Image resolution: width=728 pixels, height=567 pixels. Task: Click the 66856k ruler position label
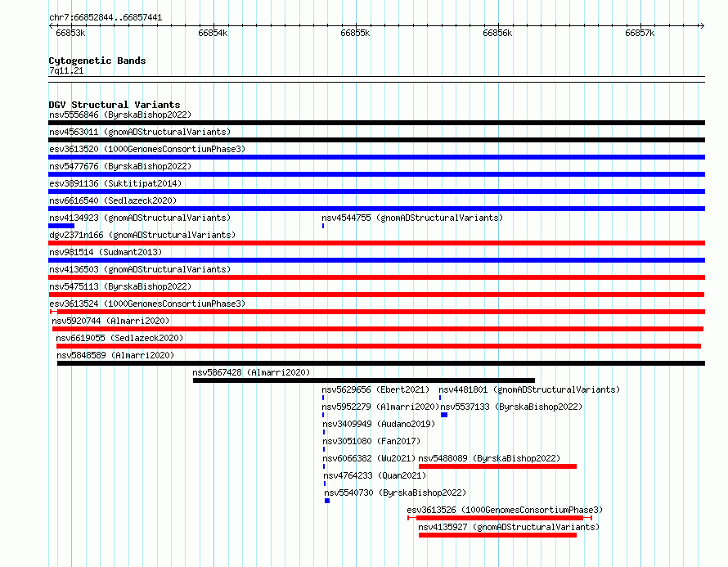click(x=497, y=33)
